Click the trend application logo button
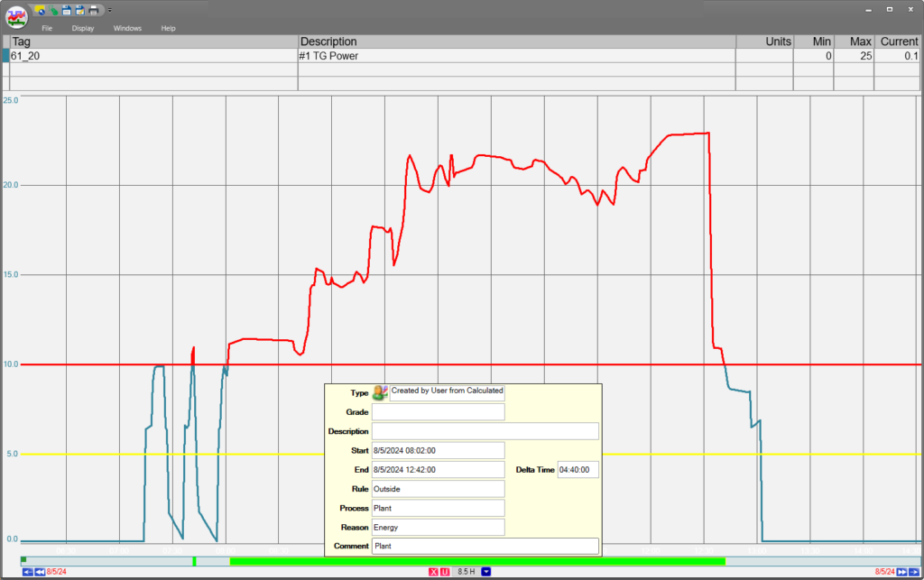The width and height of the screenshot is (924, 580). [x=17, y=17]
